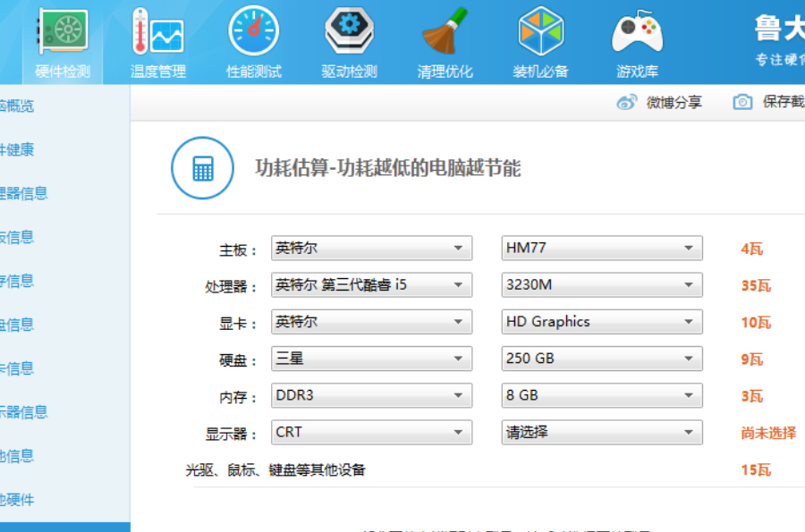Open the HM77 motherboard model dropdown
Screen dimensions: 805x532
pyautogui.click(x=601, y=249)
